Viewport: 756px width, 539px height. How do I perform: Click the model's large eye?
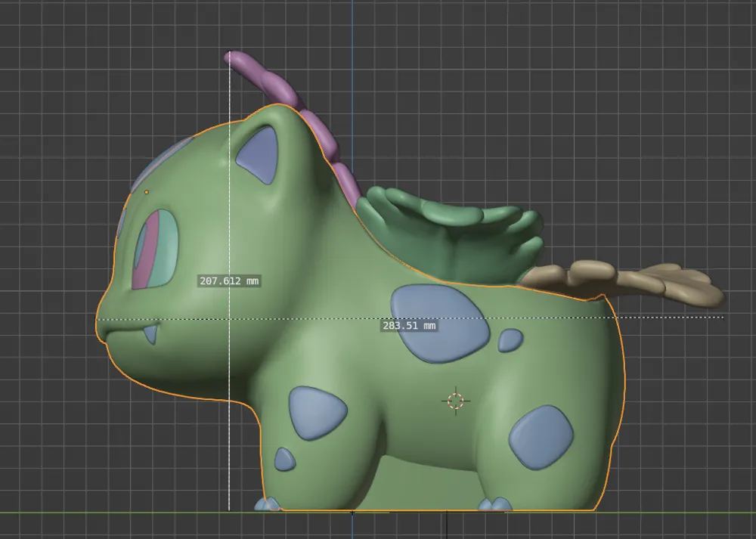point(155,249)
